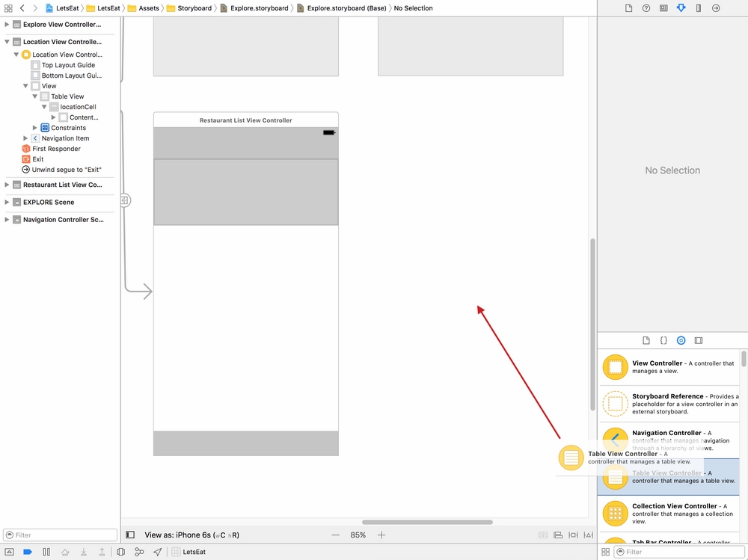Open the Debug Memory Graph

click(x=139, y=552)
